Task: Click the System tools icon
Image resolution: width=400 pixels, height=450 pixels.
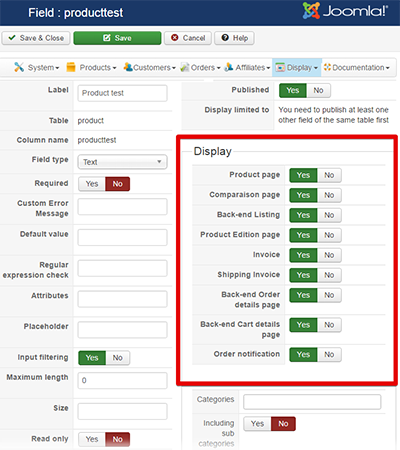Action: pos(19,67)
